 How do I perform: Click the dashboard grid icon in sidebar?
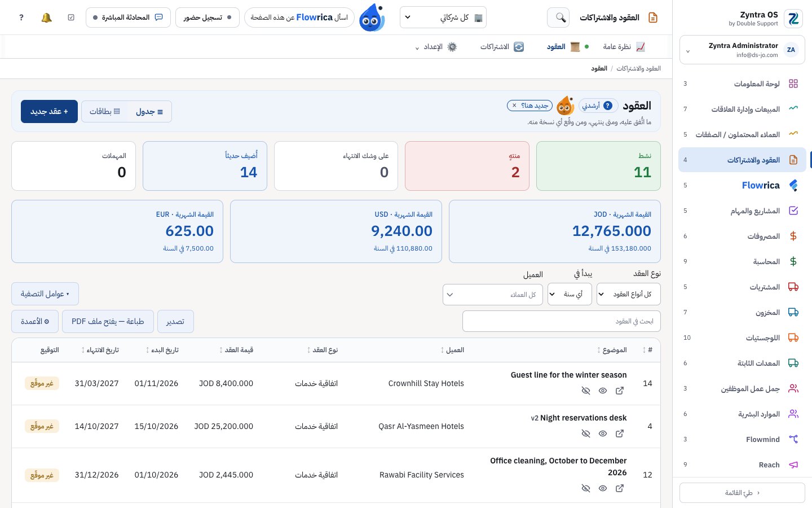tap(793, 84)
